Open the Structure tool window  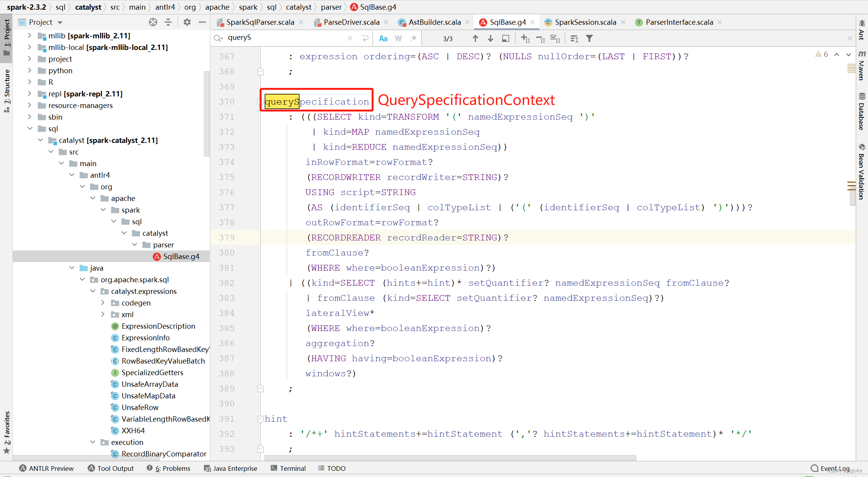pos(7,91)
